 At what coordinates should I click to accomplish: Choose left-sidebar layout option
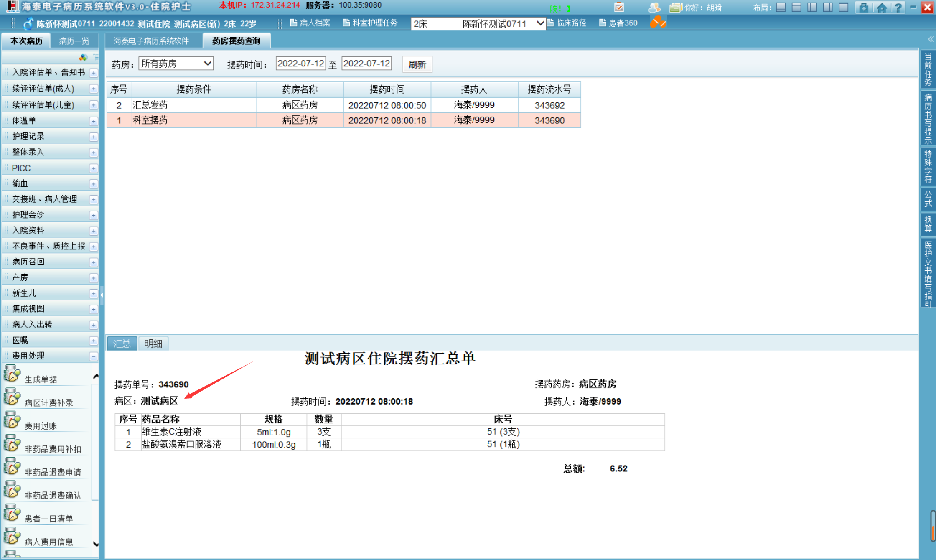click(x=812, y=7)
